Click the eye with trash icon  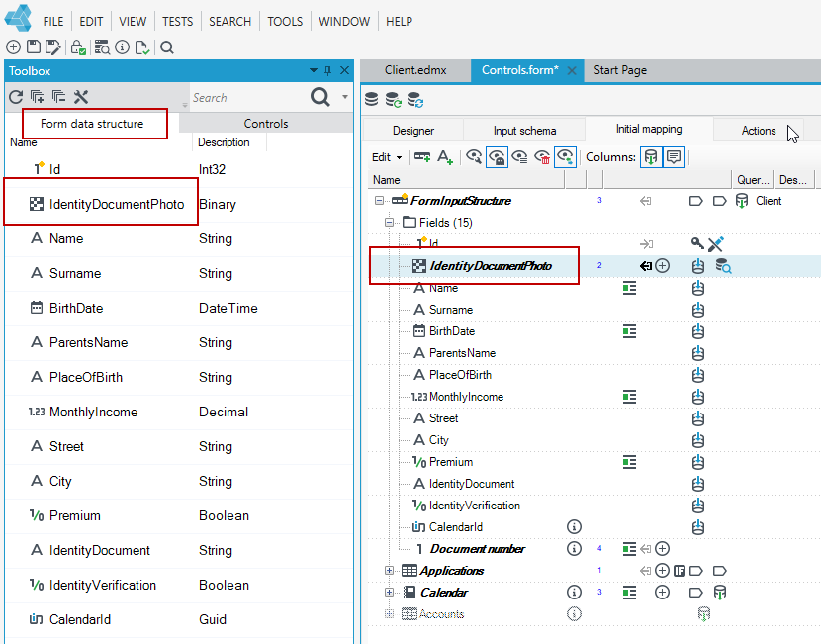[x=542, y=157]
